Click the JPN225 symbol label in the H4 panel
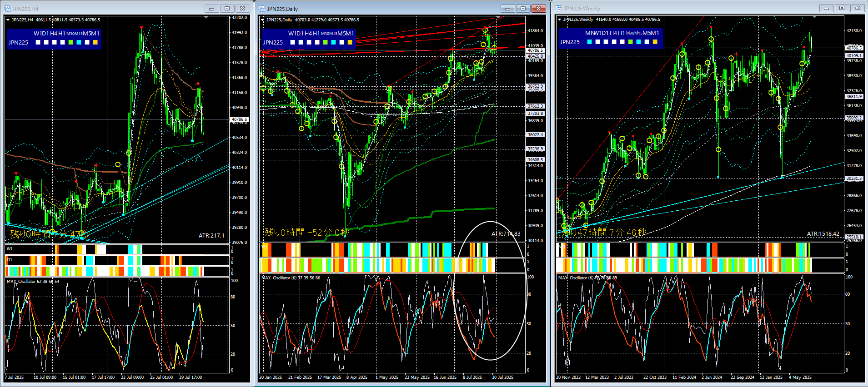 [18, 42]
